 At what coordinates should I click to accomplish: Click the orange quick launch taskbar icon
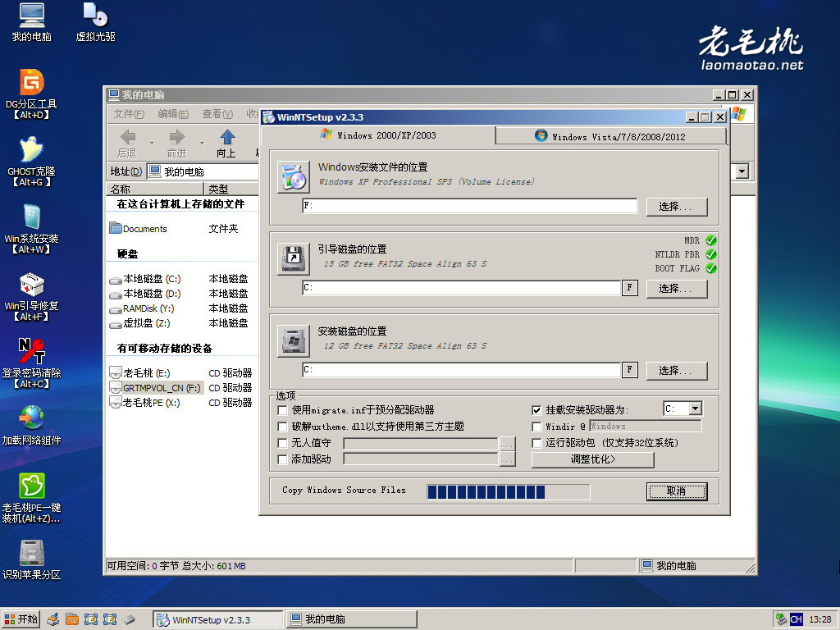[x=72, y=620]
